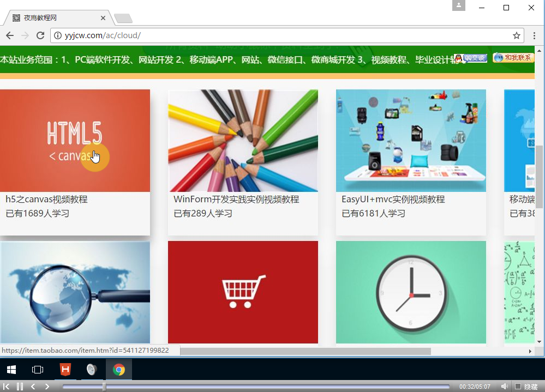
Task: Pause the video with the pause button
Action: pos(20,387)
